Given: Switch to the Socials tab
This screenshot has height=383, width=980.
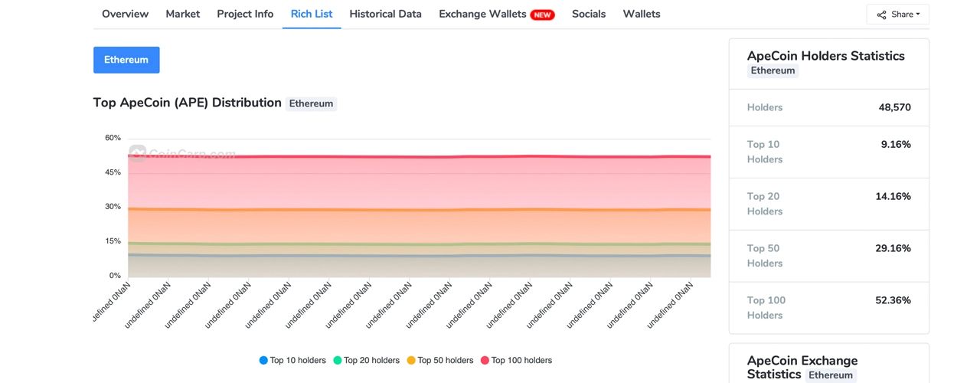Looking at the screenshot, I should [x=589, y=14].
